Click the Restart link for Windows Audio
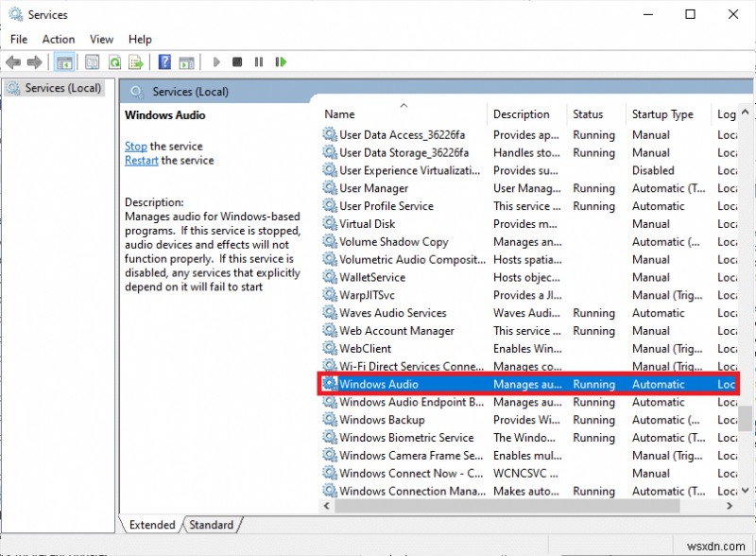The height and width of the screenshot is (556, 756). [141, 161]
